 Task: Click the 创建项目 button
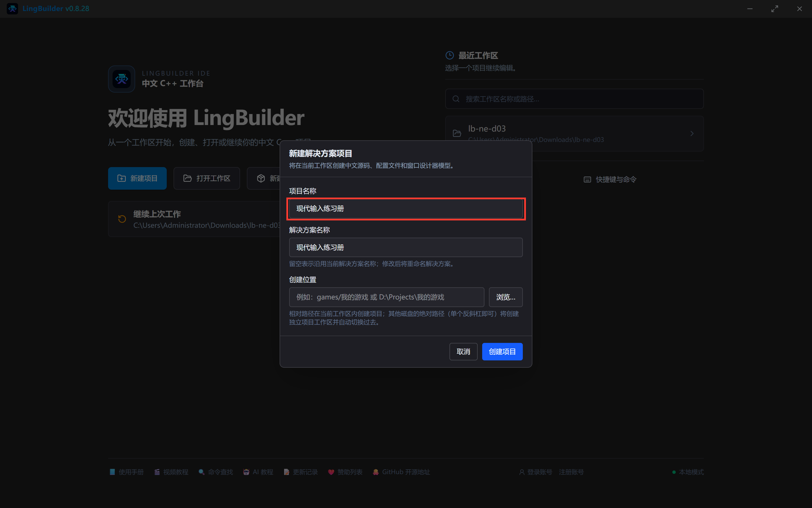(x=502, y=352)
